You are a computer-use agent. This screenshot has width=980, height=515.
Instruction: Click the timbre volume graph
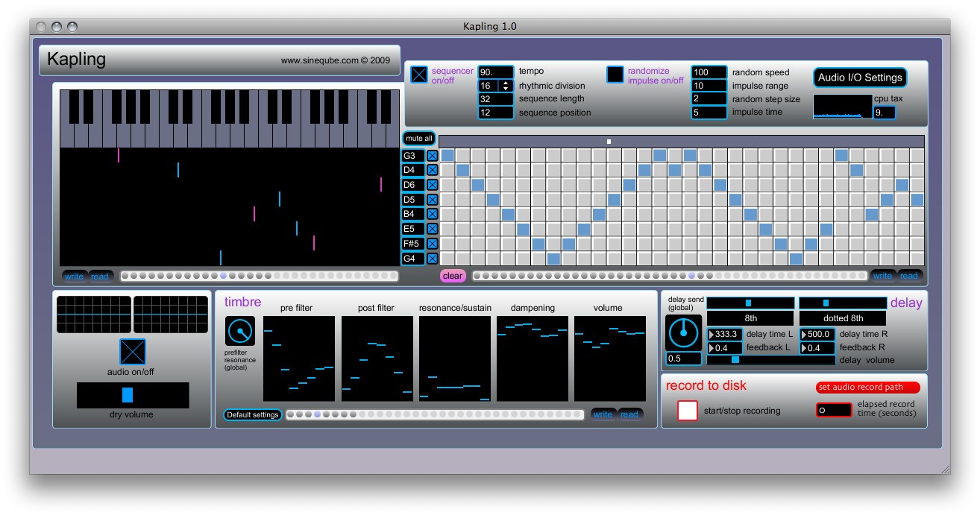pyautogui.click(x=610, y=359)
